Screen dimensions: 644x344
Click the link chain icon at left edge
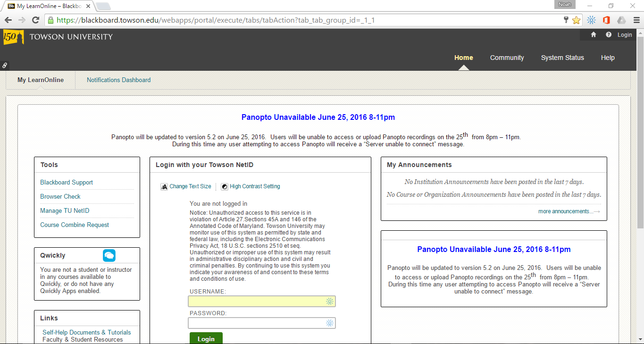[x=5, y=66]
